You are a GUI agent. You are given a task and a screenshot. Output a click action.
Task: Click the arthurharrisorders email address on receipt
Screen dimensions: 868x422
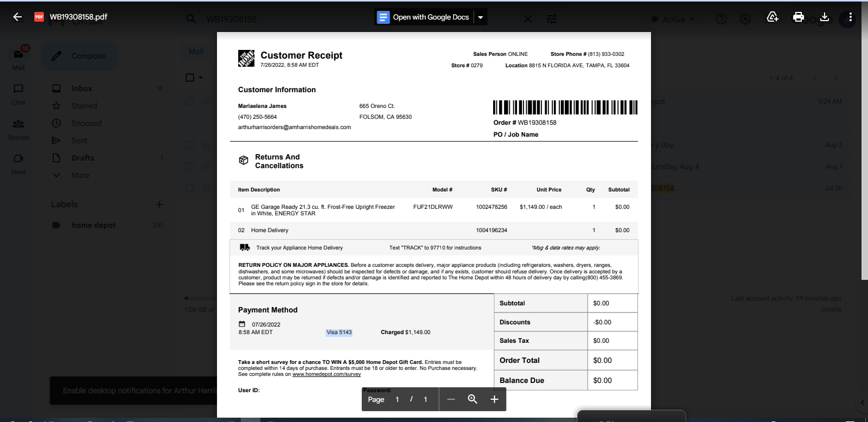coord(295,127)
